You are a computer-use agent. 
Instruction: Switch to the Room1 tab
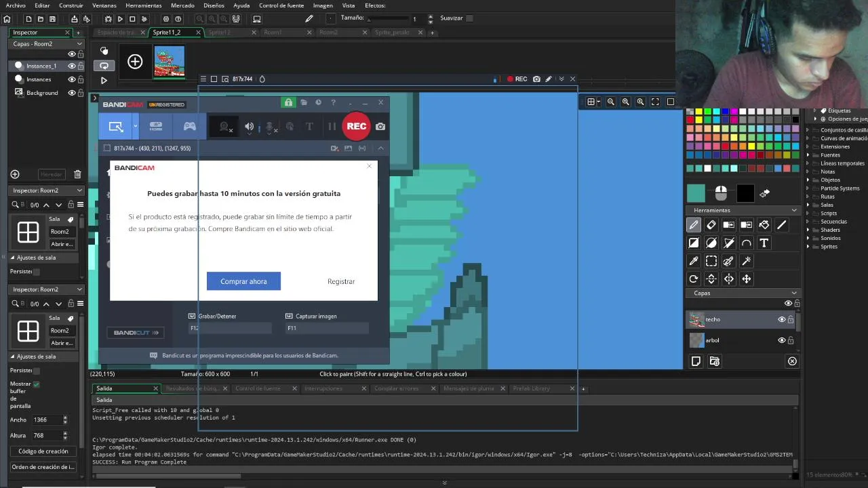pos(273,32)
